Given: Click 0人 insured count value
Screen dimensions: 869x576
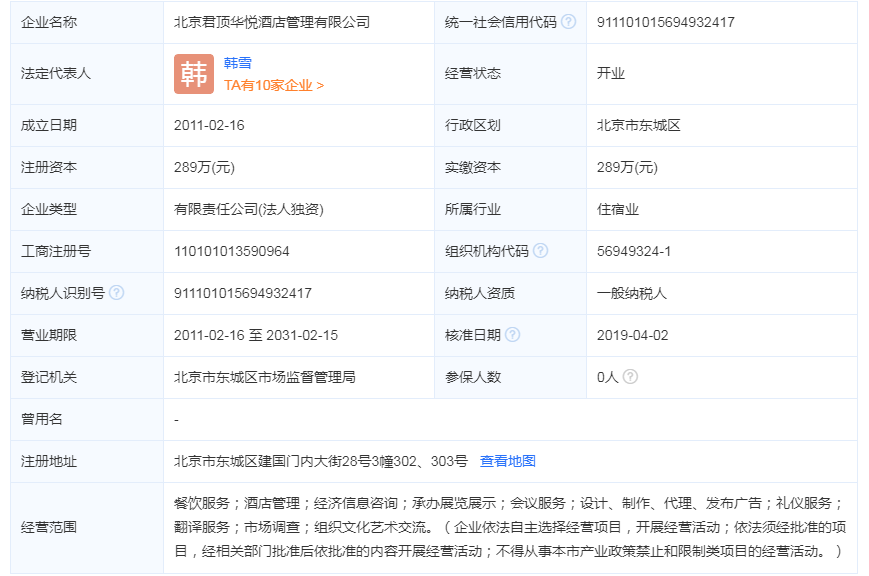Looking at the screenshot, I should tap(607, 377).
